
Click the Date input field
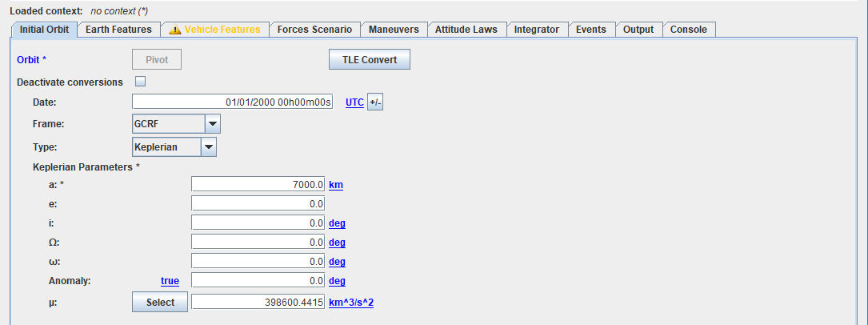(232, 102)
